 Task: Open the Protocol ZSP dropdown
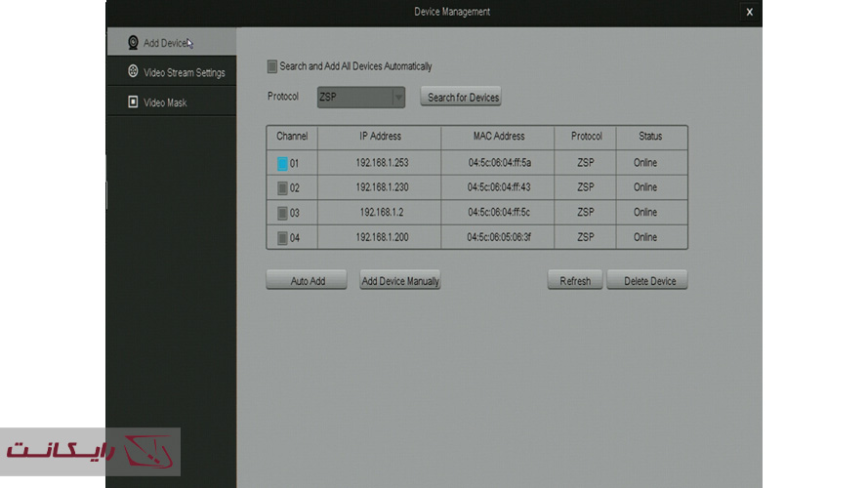[x=353, y=98]
